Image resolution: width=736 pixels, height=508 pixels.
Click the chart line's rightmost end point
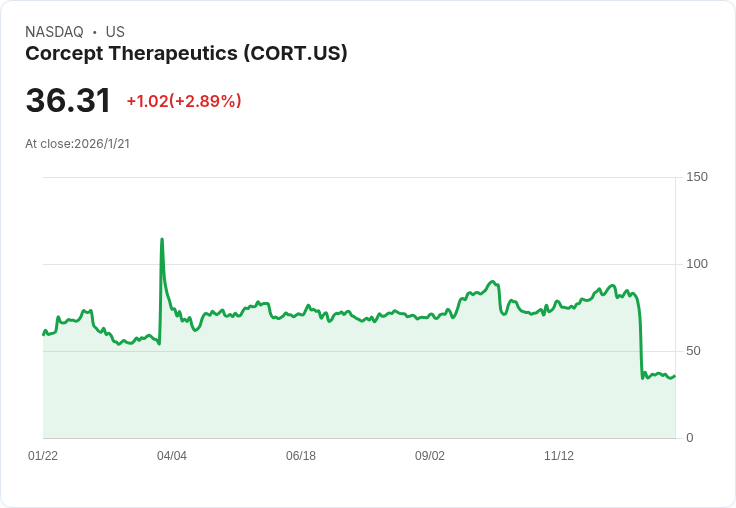[x=675, y=376]
